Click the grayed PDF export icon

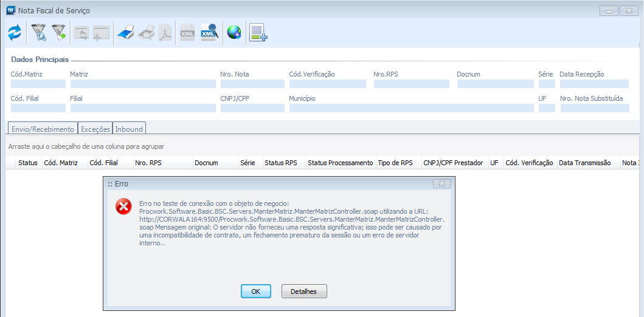click(165, 32)
